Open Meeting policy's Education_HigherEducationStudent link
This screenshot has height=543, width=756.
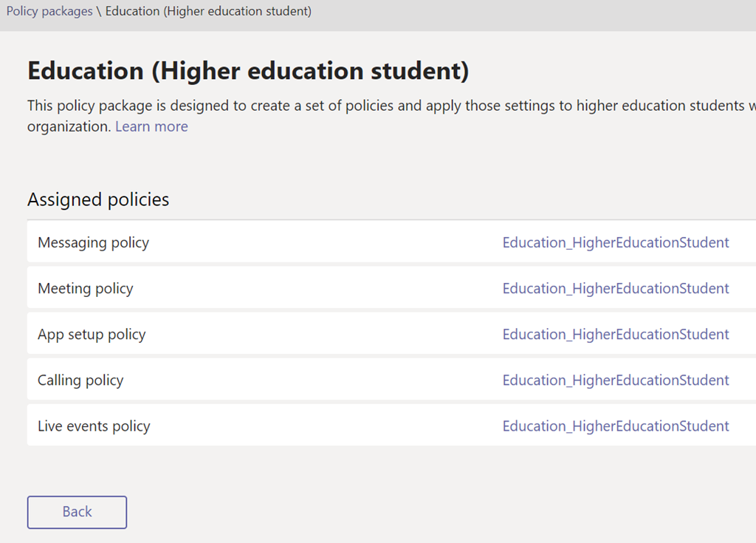point(615,288)
